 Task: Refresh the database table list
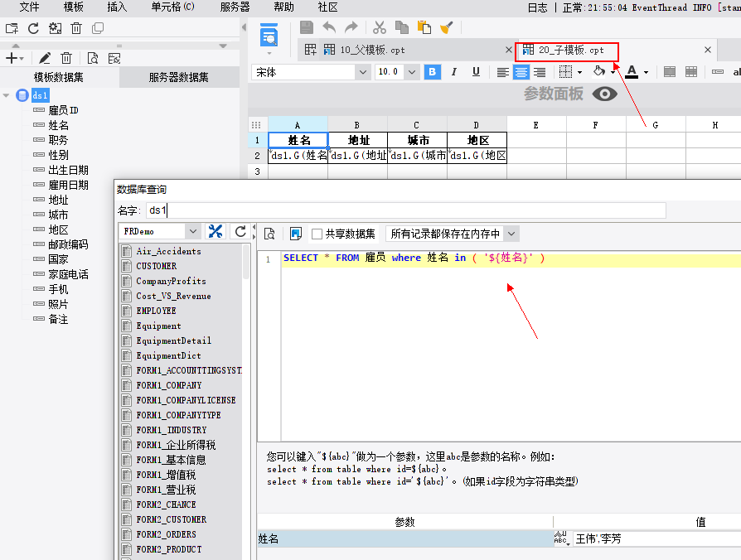click(x=240, y=232)
